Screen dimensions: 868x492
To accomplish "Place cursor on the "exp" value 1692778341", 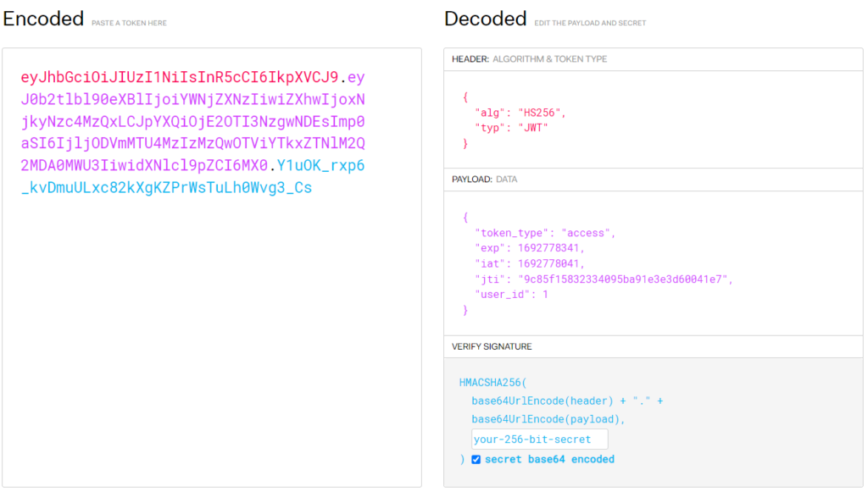I will point(551,248).
